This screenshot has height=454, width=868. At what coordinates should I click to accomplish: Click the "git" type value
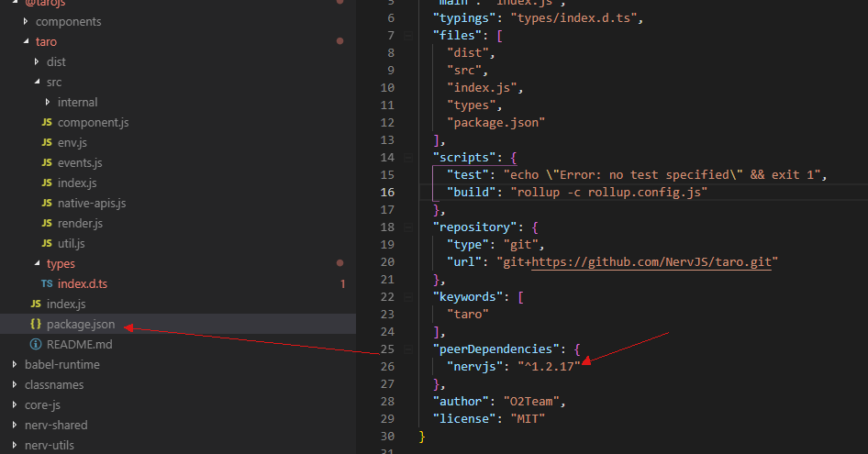[x=520, y=245]
